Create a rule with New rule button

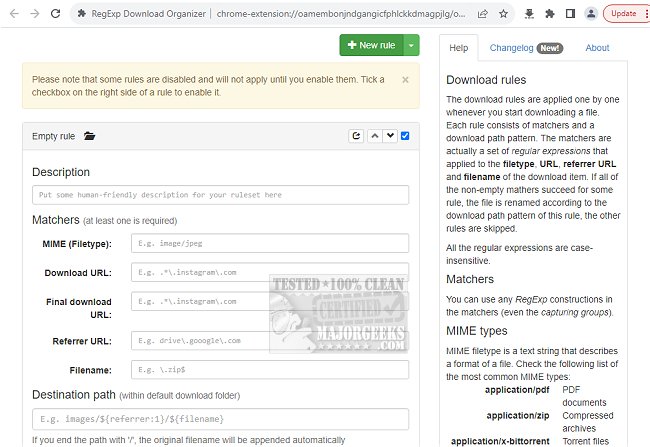[x=371, y=45]
